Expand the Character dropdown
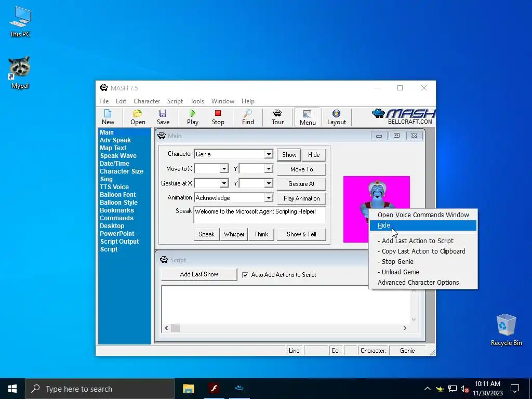Screen dimensions: 532x399 [269, 154]
